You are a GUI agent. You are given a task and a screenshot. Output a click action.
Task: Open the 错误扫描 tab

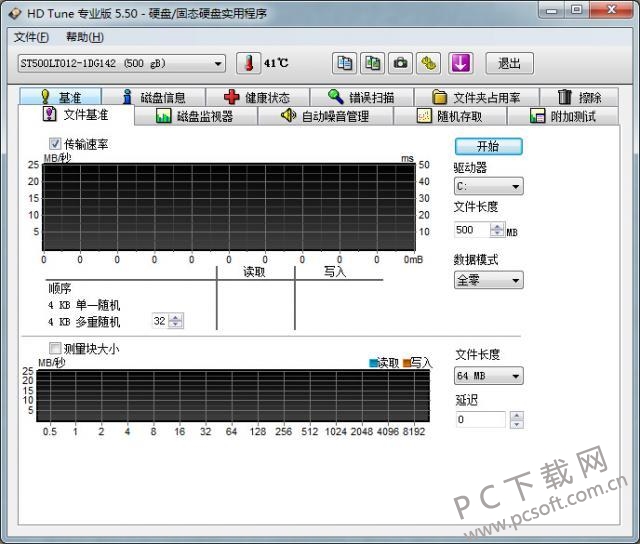(x=362, y=97)
